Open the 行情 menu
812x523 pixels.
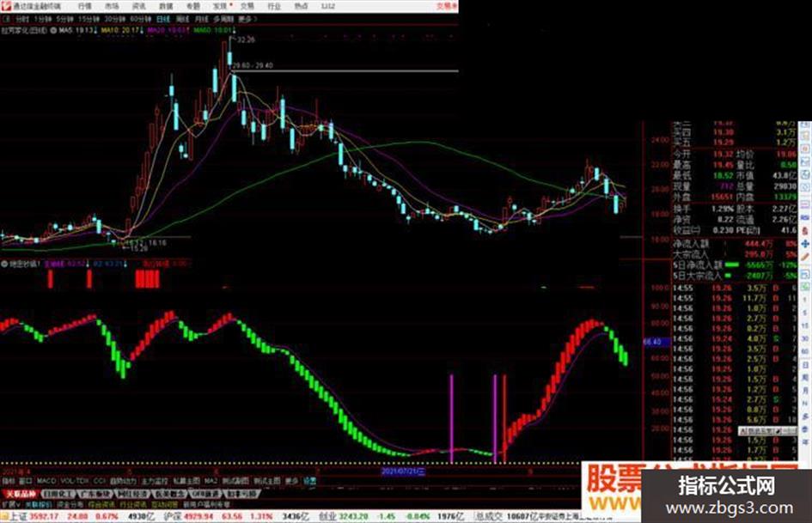pyautogui.click(x=84, y=6)
